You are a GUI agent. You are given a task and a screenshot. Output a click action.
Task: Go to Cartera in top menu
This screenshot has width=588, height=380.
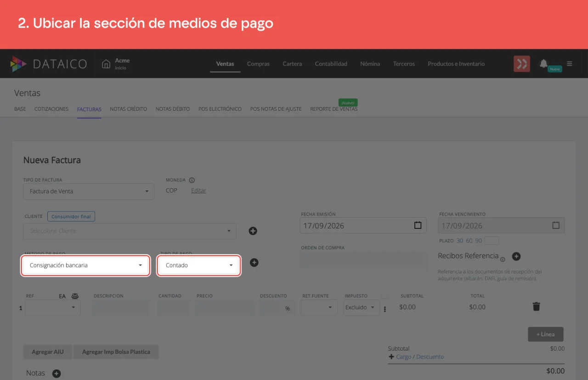click(x=292, y=64)
